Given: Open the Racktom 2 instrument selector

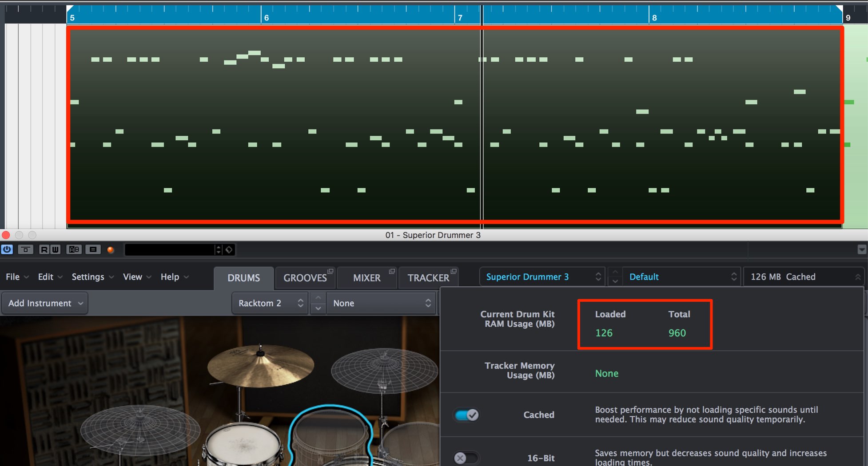Looking at the screenshot, I should tap(270, 303).
